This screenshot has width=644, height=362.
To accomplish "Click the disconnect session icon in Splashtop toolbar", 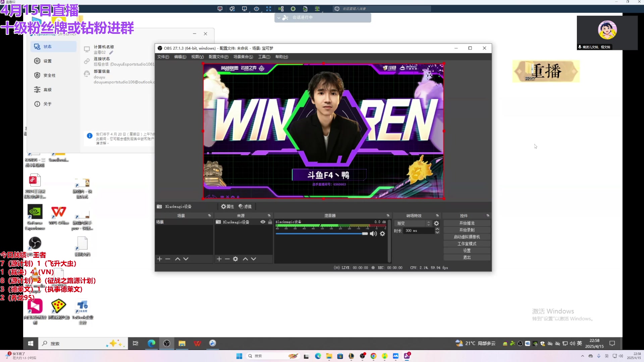I will pos(220,9).
